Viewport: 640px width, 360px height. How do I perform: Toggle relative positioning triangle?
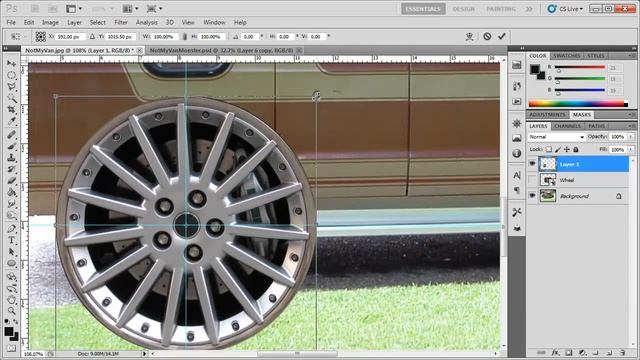[92, 37]
